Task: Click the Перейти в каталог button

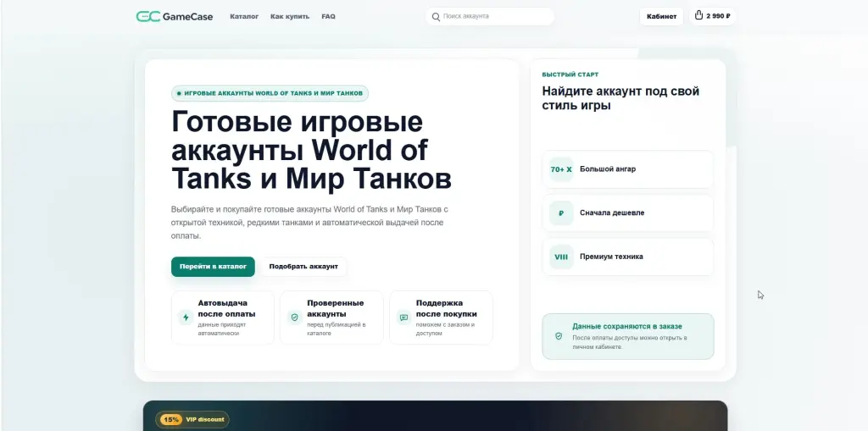Action: click(x=213, y=267)
